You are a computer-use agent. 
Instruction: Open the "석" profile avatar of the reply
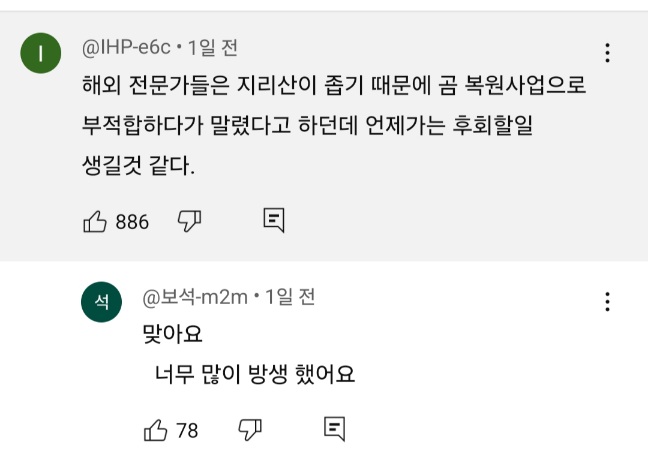(x=101, y=302)
